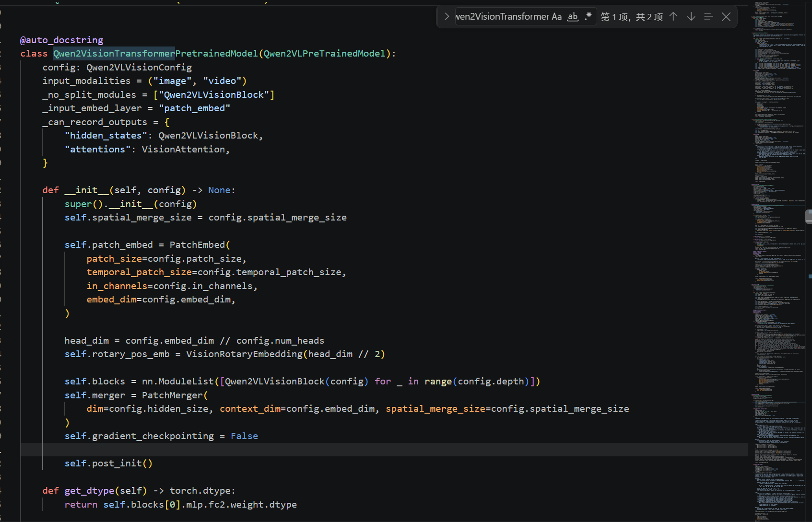The image size is (812, 522).
Task: Click the '@auto_docstring' decorator
Action: pyautogui.click(x=62, y=40)
